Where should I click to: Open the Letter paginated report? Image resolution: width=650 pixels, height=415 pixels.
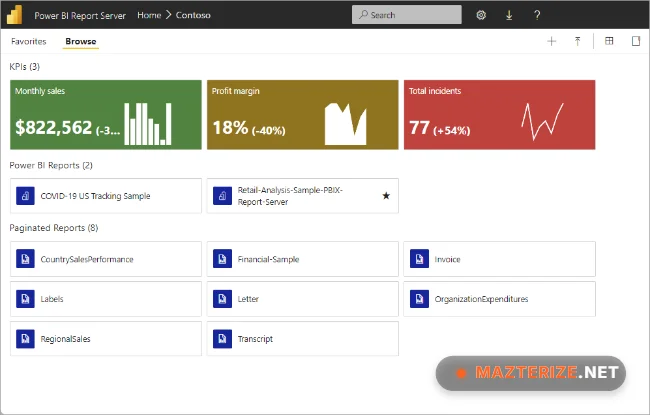[x=303, y=299]
